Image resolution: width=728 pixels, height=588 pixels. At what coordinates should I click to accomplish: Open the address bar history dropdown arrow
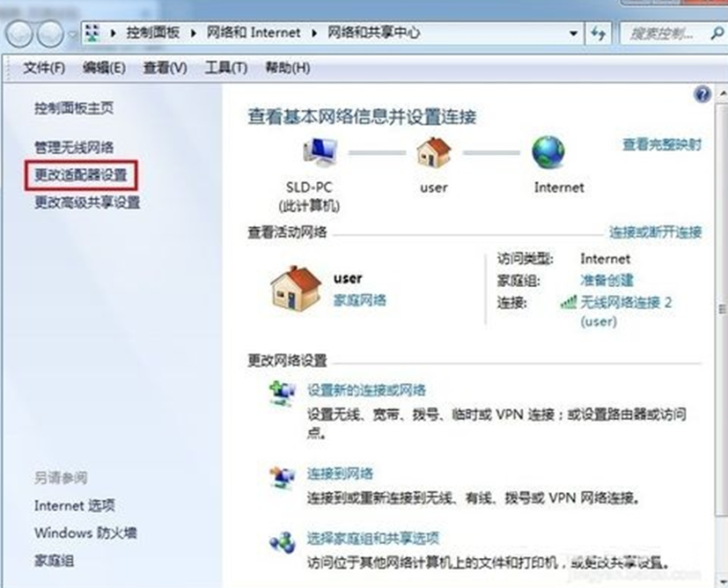pos(573,33)
